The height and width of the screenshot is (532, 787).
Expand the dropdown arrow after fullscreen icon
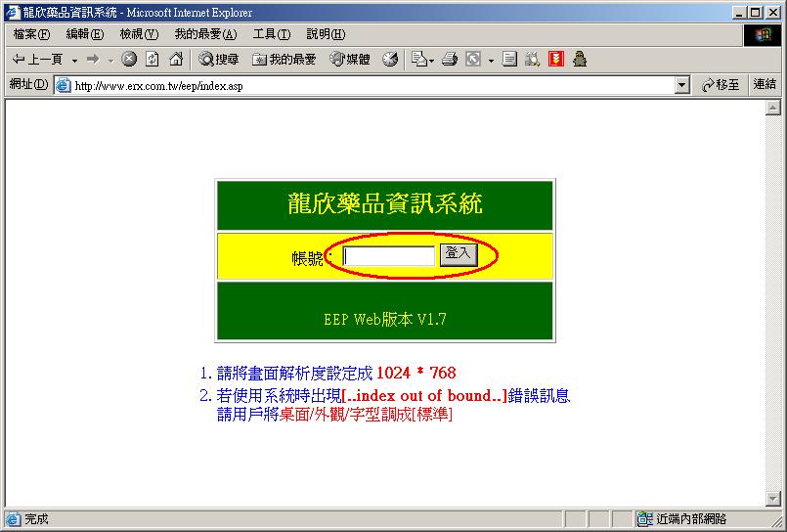tap(491, 61)
